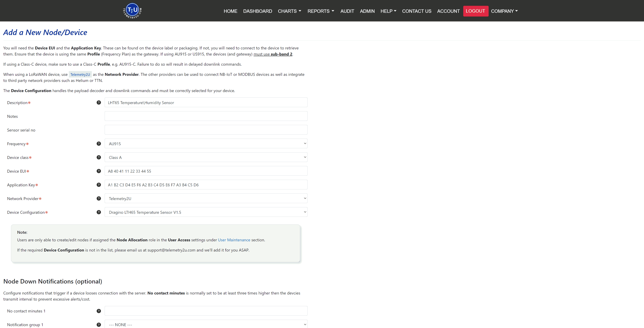The height and width of the screenshot is (328, 644).
Task: Open the DASHBOARD page
Action: (257, 11)
